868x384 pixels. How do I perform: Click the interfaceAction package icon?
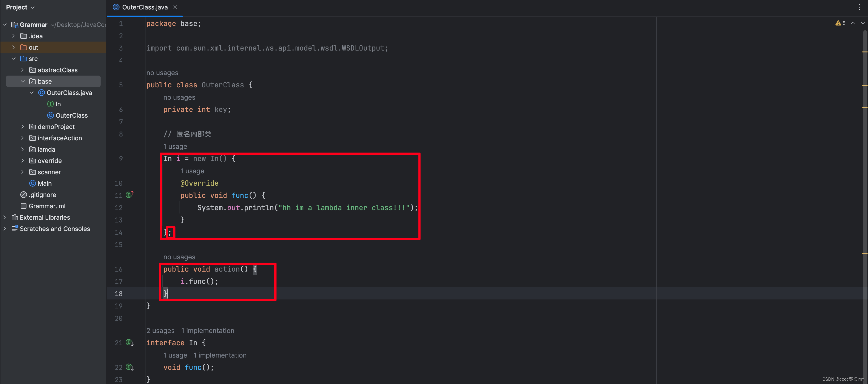coord(33,138)
